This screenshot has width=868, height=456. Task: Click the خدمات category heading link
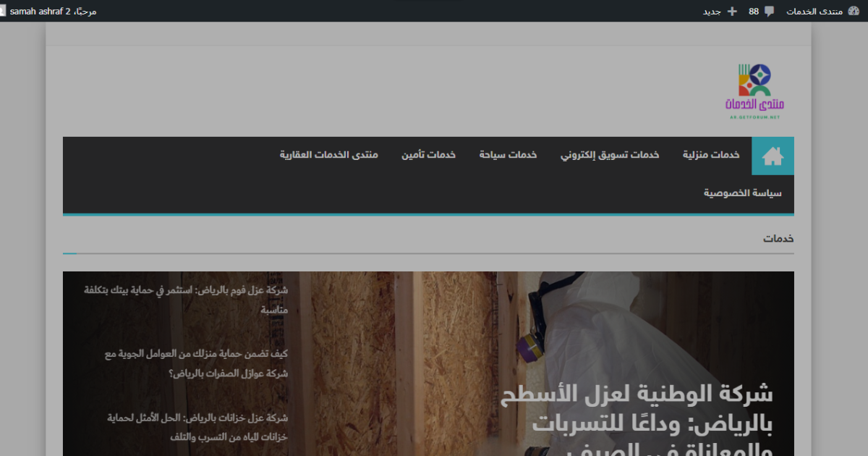(780, 237)
